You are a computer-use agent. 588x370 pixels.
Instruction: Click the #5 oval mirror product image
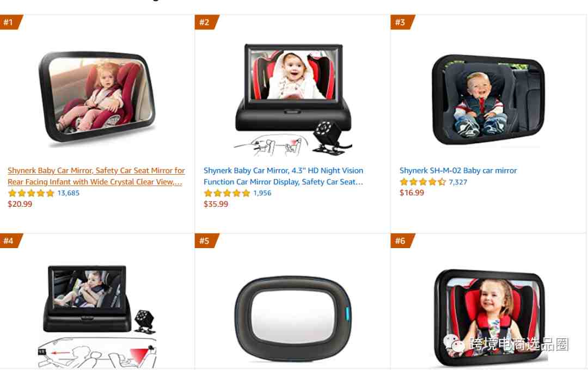click(x=293, y=319)
